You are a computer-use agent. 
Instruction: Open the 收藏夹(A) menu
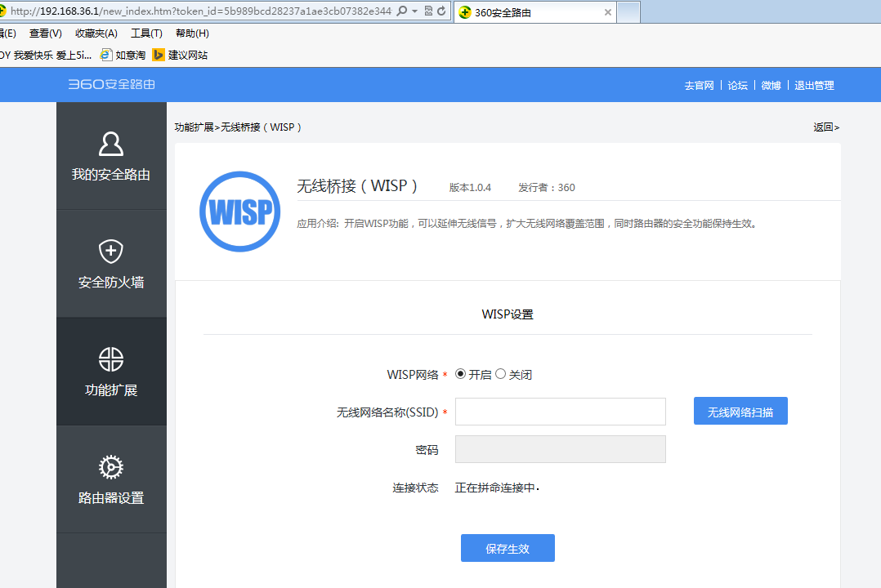pyautogui.click(x=96, y=33)
